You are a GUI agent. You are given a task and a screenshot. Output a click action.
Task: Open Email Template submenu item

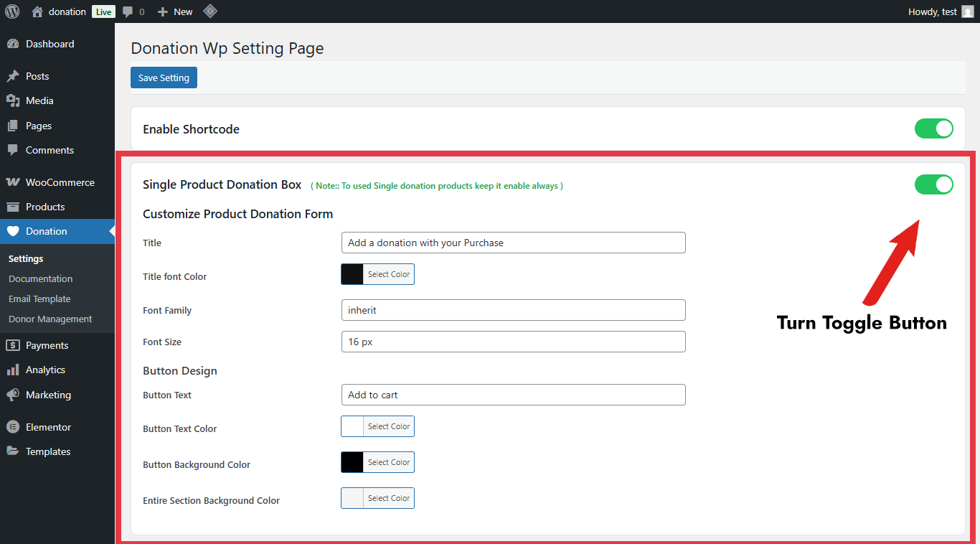[39, 299]
